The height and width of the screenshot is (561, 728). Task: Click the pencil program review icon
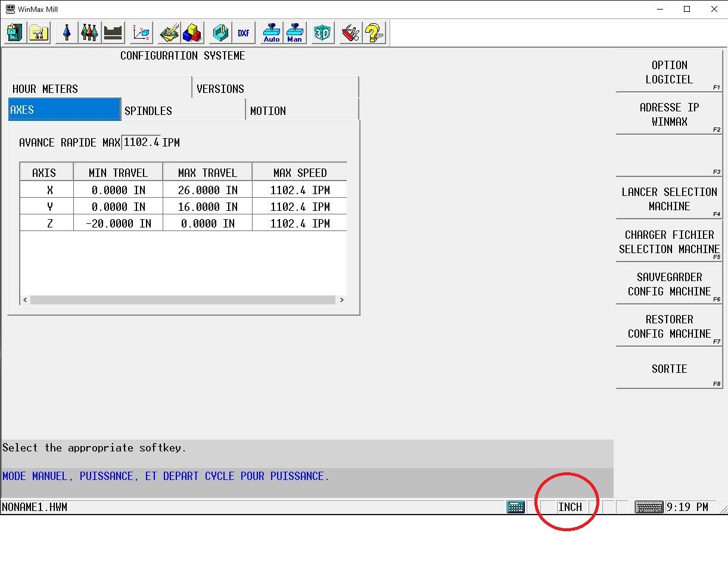[x=169, y=33]
